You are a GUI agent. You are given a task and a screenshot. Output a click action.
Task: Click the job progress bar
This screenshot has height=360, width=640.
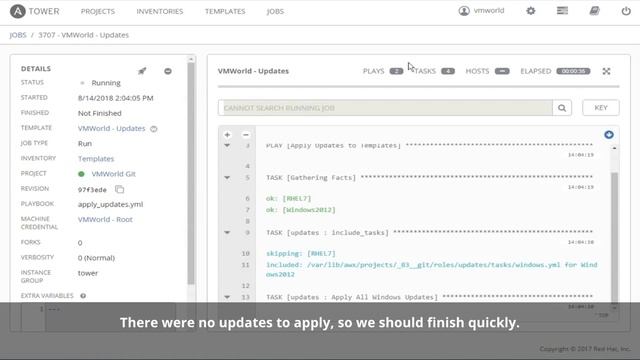418,86
